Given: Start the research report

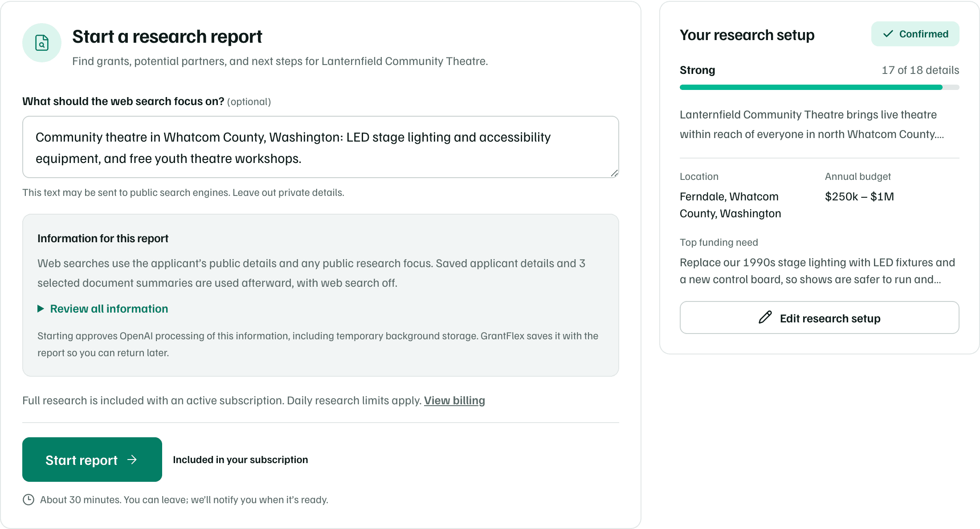Looking at the screenshot, I should (x=92, y=460).
